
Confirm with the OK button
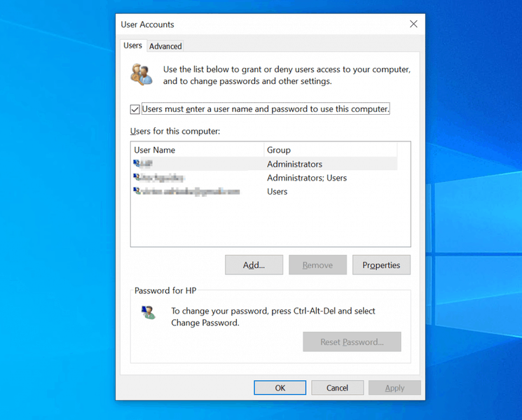pyautogui.click(x=280, y=388)
